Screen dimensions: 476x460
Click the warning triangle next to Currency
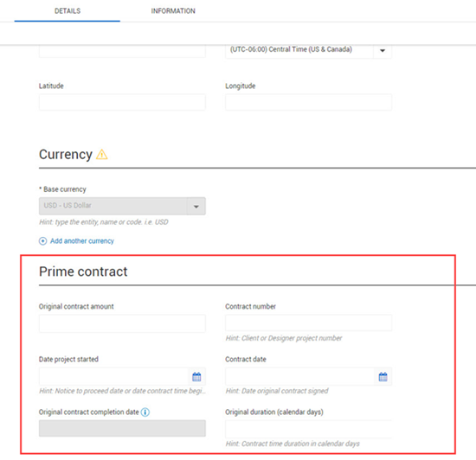pyautogui.click(x=102, y=155)
